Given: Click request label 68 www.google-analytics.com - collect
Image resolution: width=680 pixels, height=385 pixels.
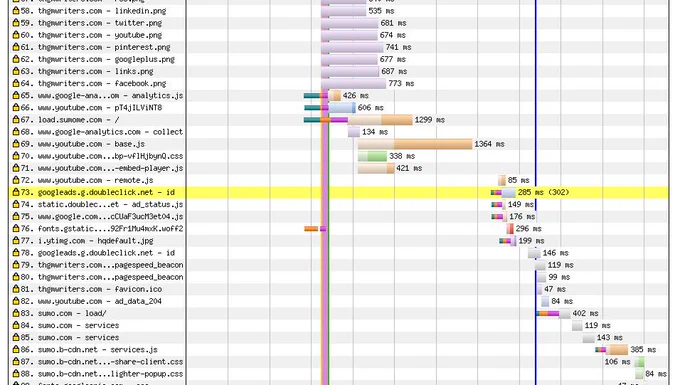Looking at the screenshot, I should pyautogui.click(x=102, y=132).
